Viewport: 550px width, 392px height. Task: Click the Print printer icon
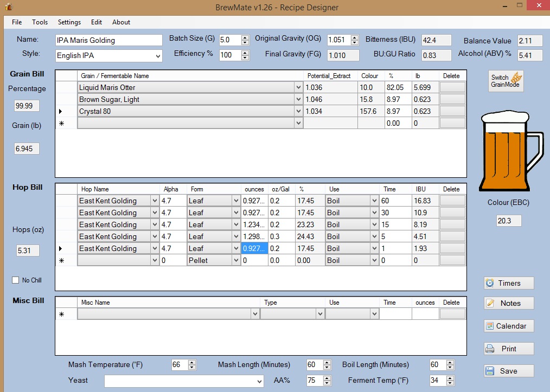490,349
